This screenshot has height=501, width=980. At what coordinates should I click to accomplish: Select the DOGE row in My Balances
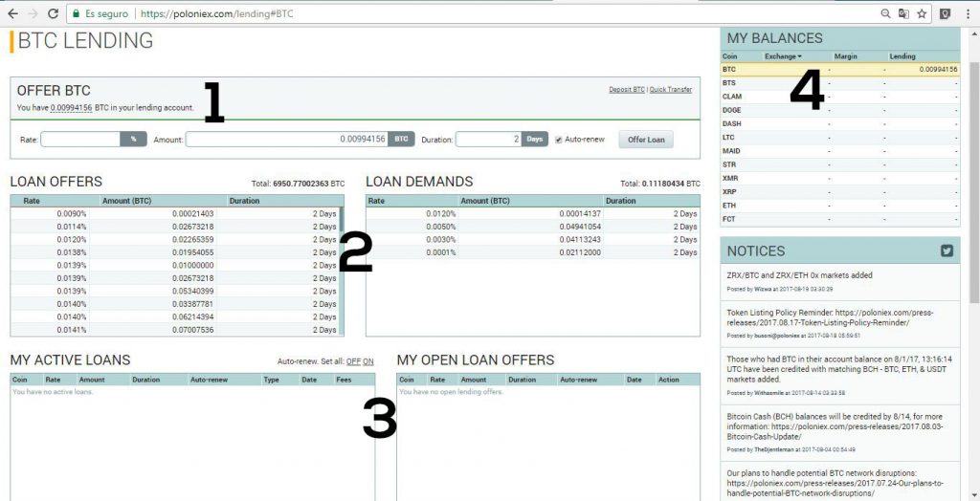coord(840,110)
